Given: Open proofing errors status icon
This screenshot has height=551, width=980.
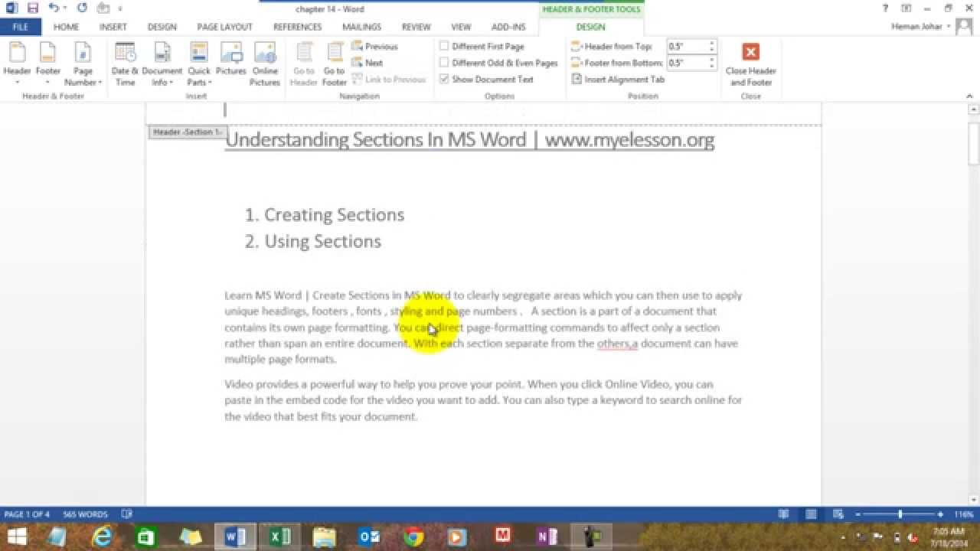Looking at the screenshot, I should pos(127,514).
